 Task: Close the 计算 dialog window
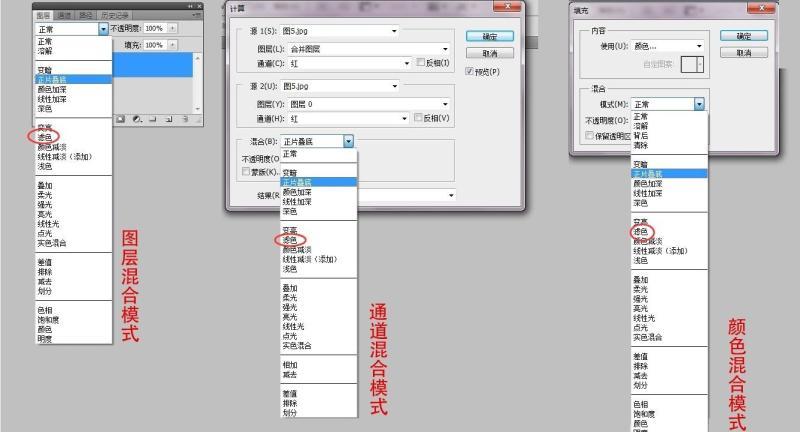[507, 7]
